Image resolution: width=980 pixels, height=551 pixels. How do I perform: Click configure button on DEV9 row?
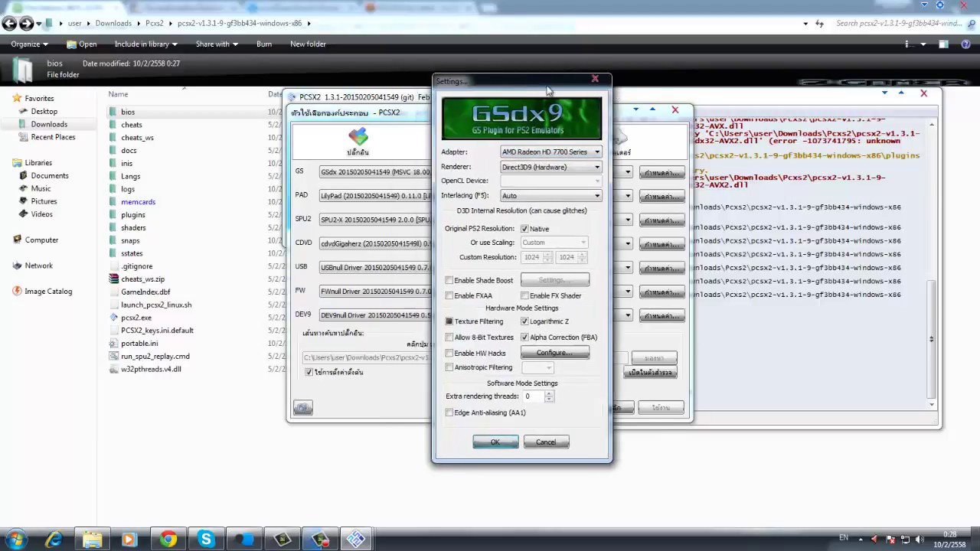(x=662, y=316)
